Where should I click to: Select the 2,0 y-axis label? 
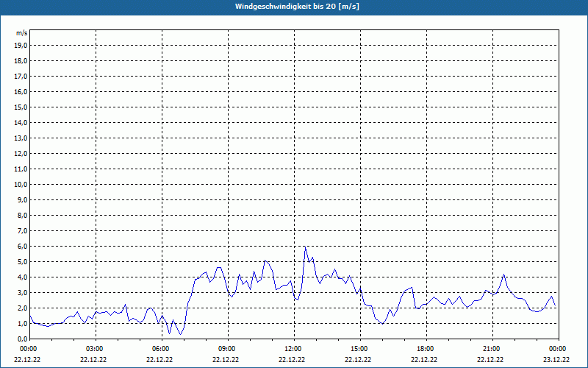pyautogui.click(x=22, y=308)
